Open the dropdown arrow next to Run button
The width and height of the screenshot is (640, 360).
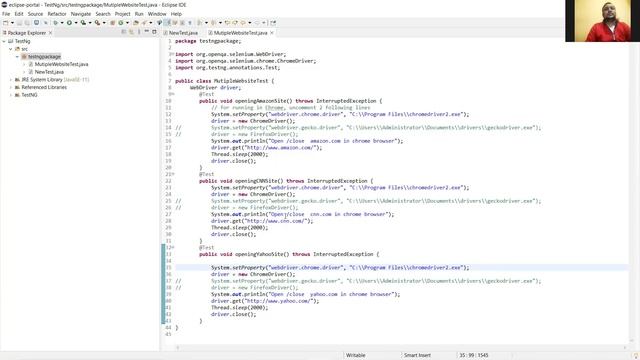[x=76, y=23]
